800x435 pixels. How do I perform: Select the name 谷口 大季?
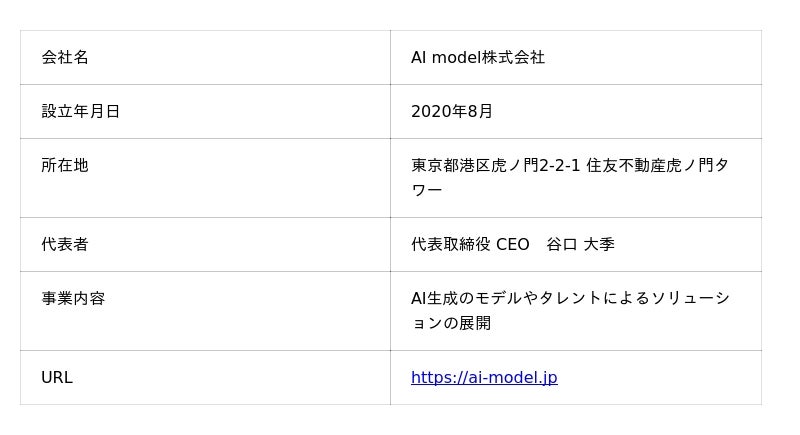point(581,245)
